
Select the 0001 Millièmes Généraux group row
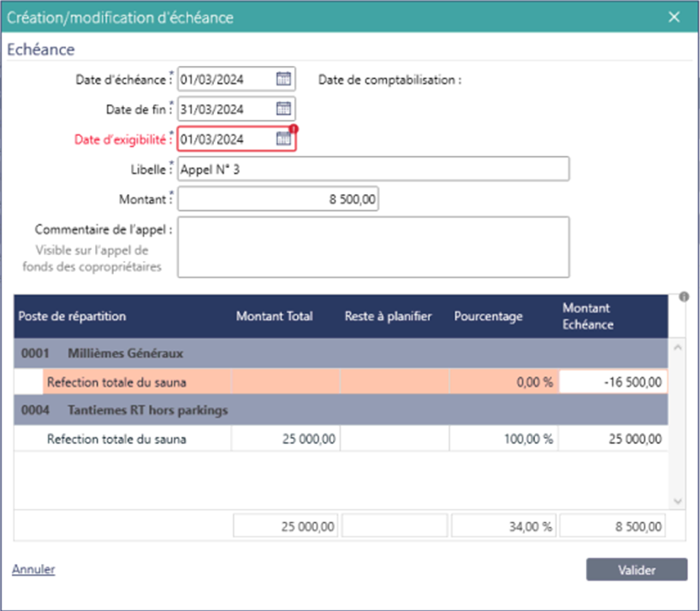coord(341,353)
